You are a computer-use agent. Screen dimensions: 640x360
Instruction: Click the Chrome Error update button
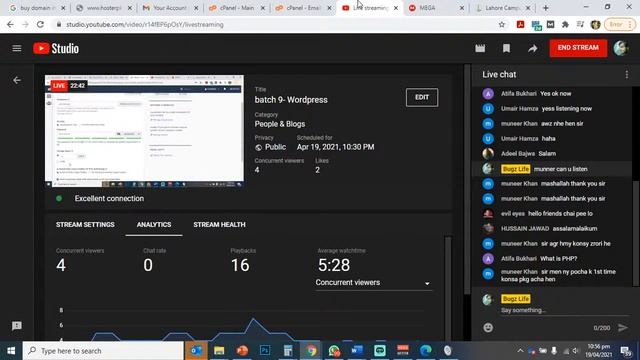620,24
